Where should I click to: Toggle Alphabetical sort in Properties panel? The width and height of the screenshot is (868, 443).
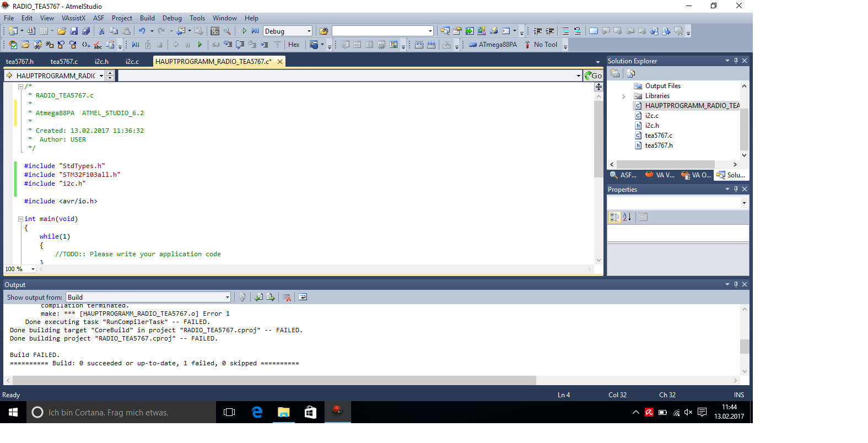click(x=627, y=217)
